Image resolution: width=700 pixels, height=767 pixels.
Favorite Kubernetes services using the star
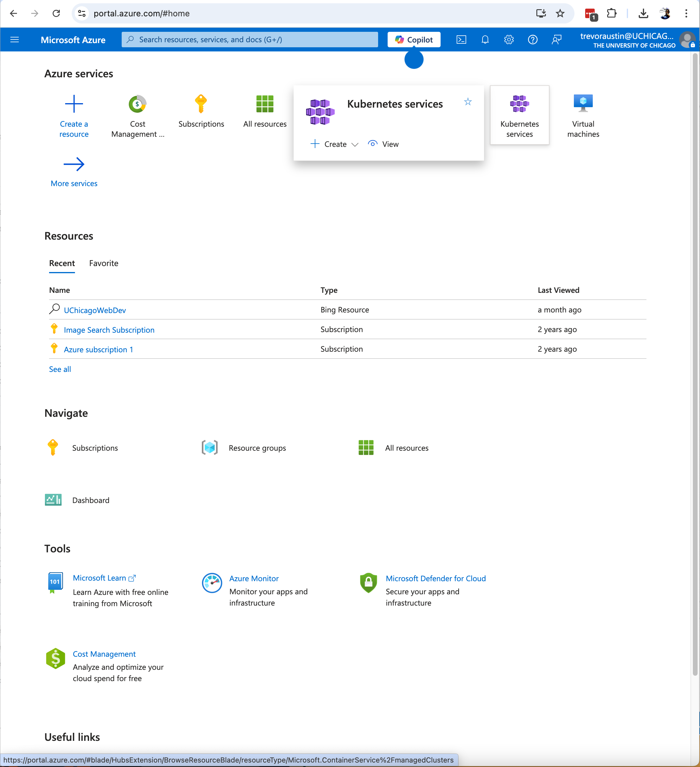pyautogui.click(x=468, y=102)
